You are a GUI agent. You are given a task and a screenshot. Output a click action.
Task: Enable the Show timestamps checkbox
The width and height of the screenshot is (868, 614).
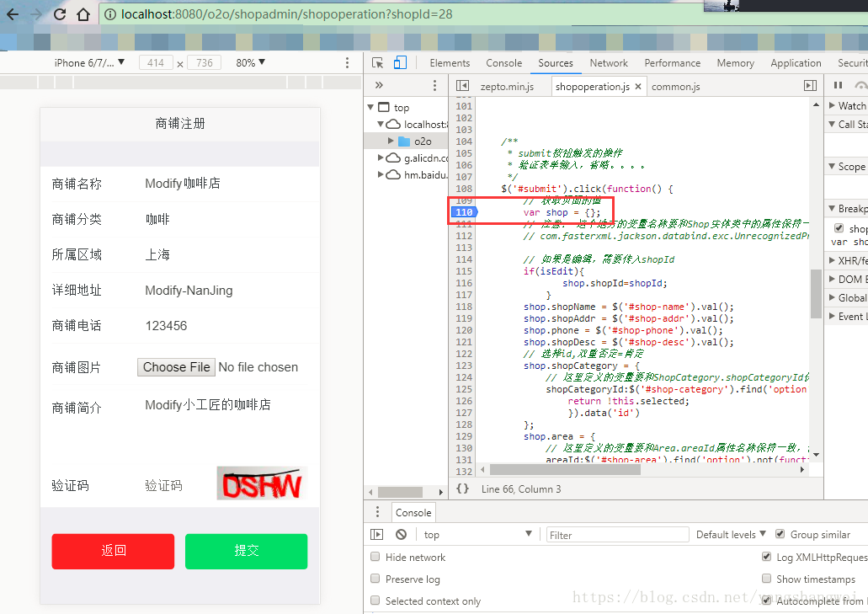pos(766,579)
